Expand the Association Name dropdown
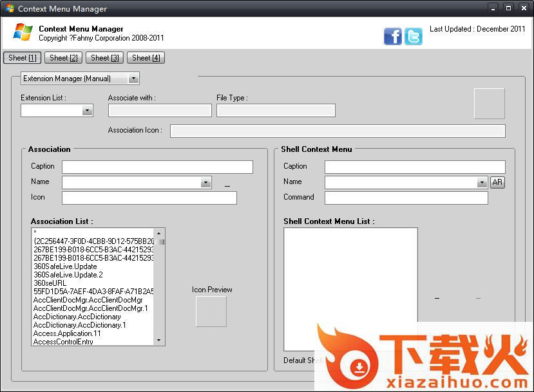This screenshot has height=392, width=534. pos(205,183)
